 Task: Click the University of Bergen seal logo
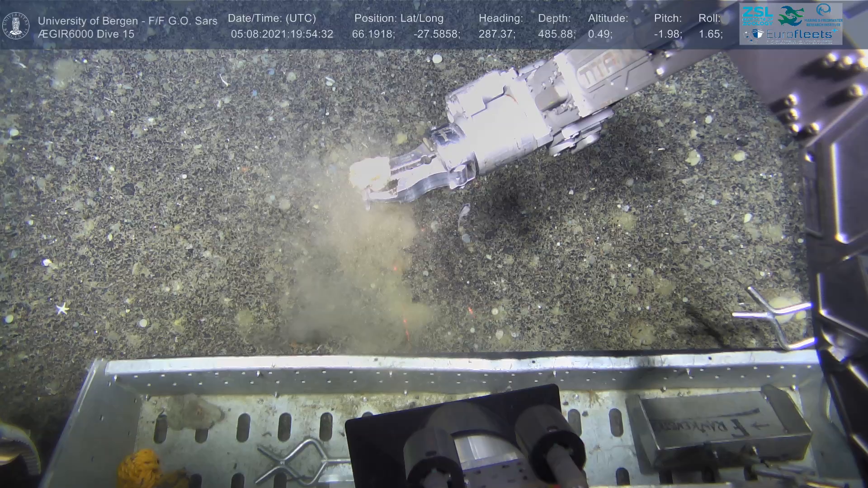click(x=16, y=26)
